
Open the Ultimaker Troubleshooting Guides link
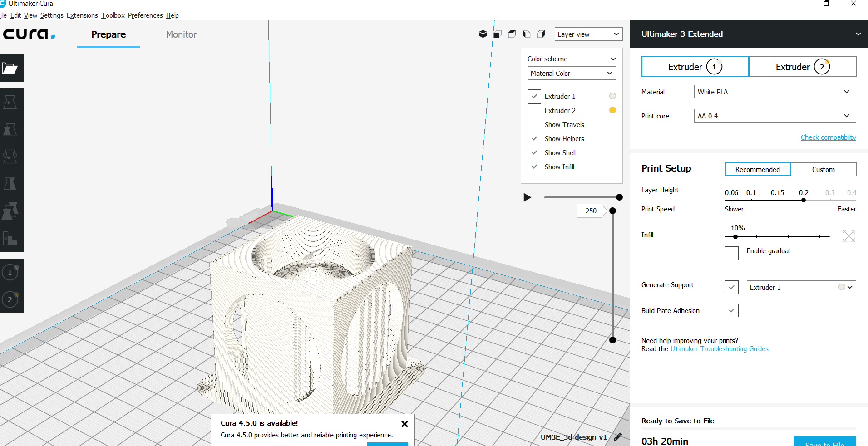click(x=720, y=349)
